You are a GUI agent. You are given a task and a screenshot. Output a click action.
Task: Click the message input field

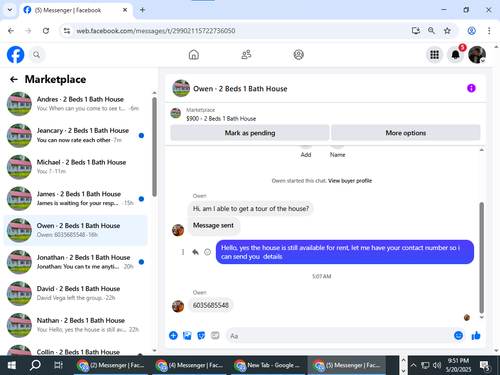[x=340, y=336]
